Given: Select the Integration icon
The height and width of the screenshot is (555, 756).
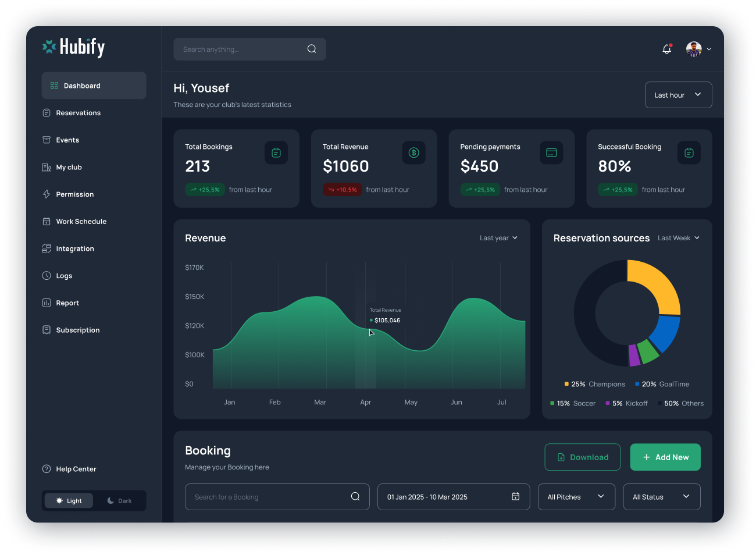Looking at the screenshot, I should tap(47, 248).
